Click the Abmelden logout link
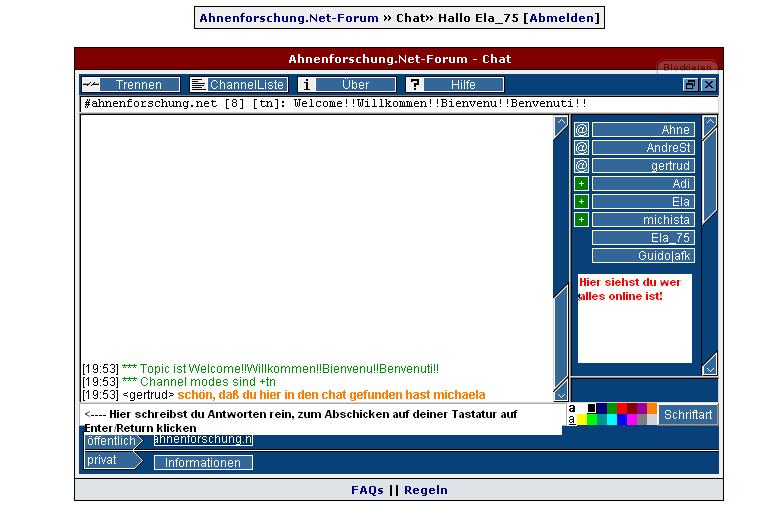 point(563,18)
